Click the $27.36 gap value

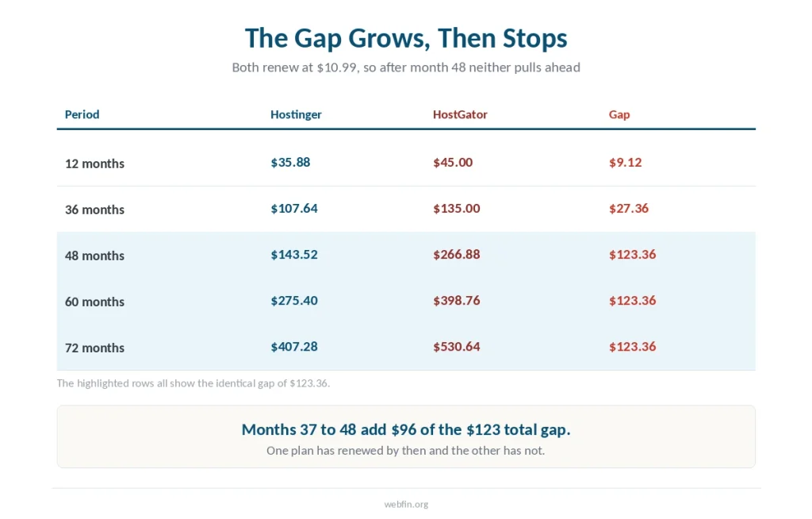point(629,209)
